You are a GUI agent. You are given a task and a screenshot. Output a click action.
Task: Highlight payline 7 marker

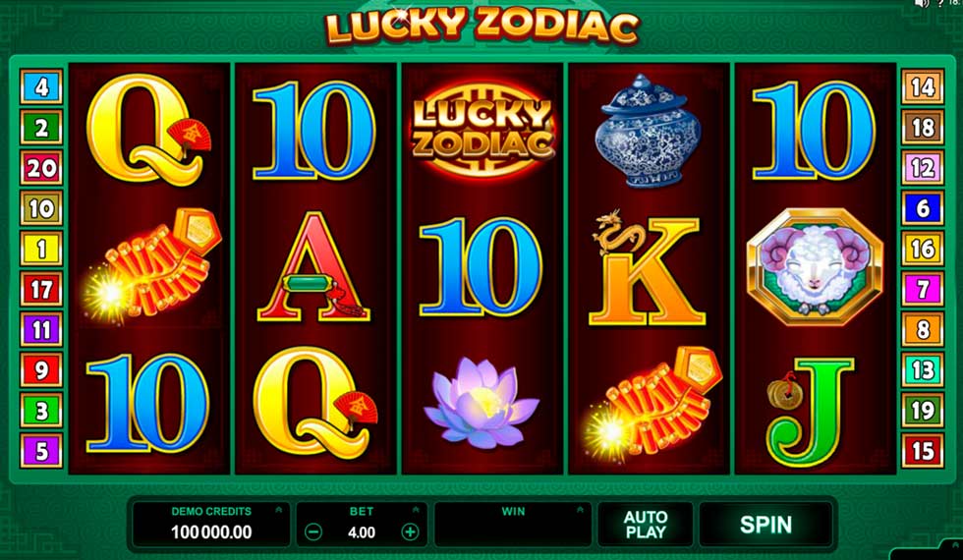click(x=923, y=289)
